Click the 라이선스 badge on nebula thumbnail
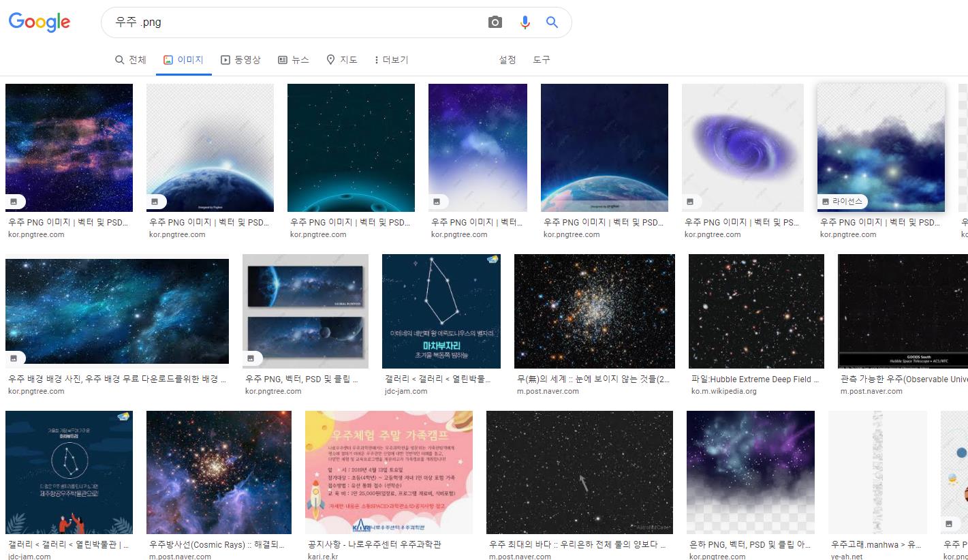 843,201
